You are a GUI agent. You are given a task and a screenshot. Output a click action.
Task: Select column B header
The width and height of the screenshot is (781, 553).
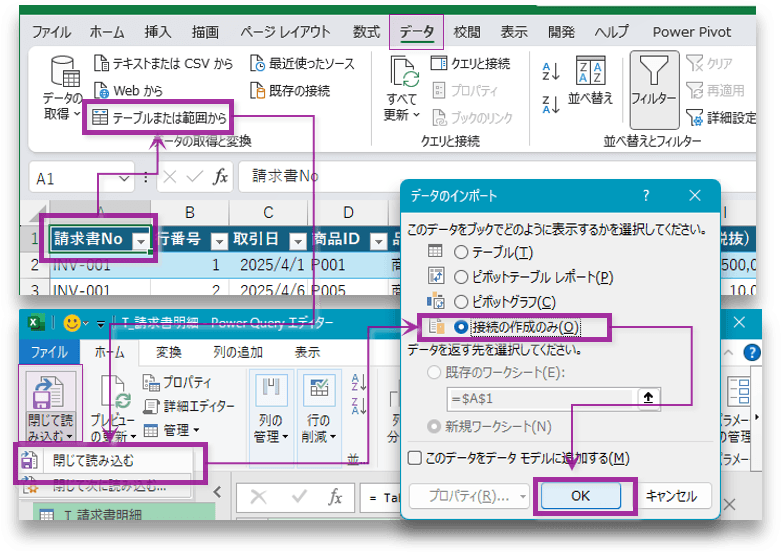click(x=190, y=213)
